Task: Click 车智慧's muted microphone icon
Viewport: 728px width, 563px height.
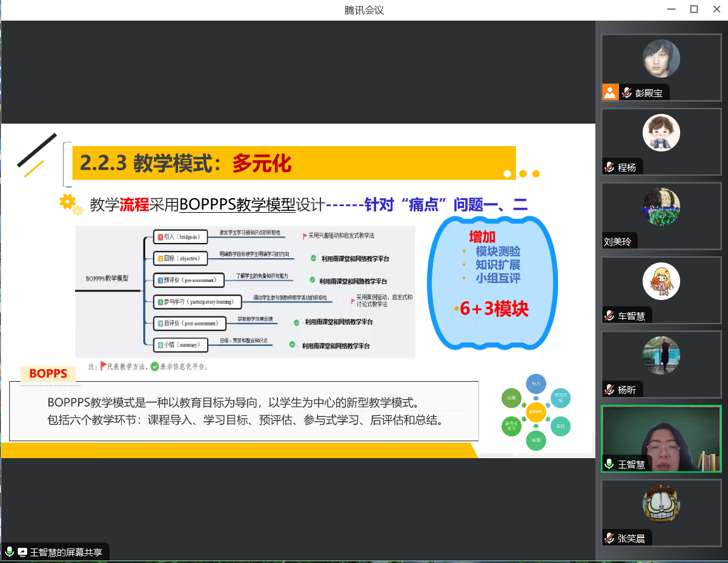Action: 609,316
